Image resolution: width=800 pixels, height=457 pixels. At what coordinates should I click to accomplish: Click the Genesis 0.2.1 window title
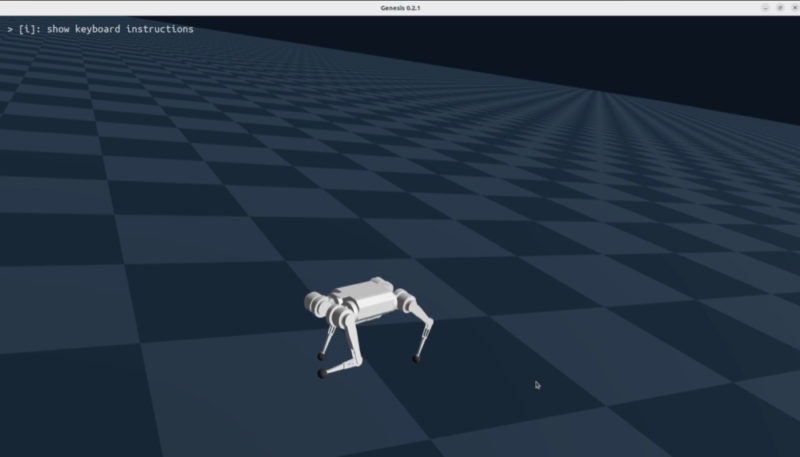point(400,8)
